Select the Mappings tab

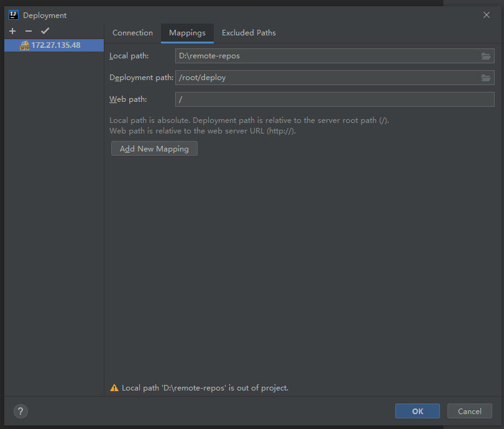click(187, 33)
